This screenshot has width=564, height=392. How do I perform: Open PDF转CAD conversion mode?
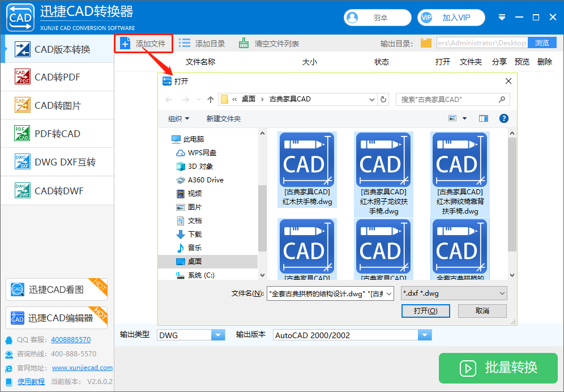pyautogui.click(x=58, y=134)
